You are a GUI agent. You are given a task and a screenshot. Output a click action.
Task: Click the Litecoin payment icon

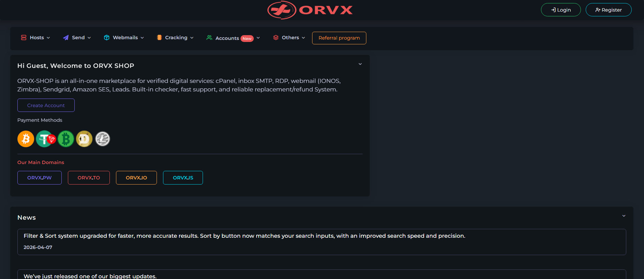pyautogui.click(x=103, y=139)
